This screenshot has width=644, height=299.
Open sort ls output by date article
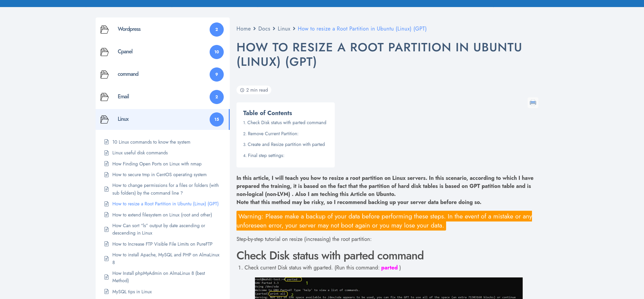159,230
